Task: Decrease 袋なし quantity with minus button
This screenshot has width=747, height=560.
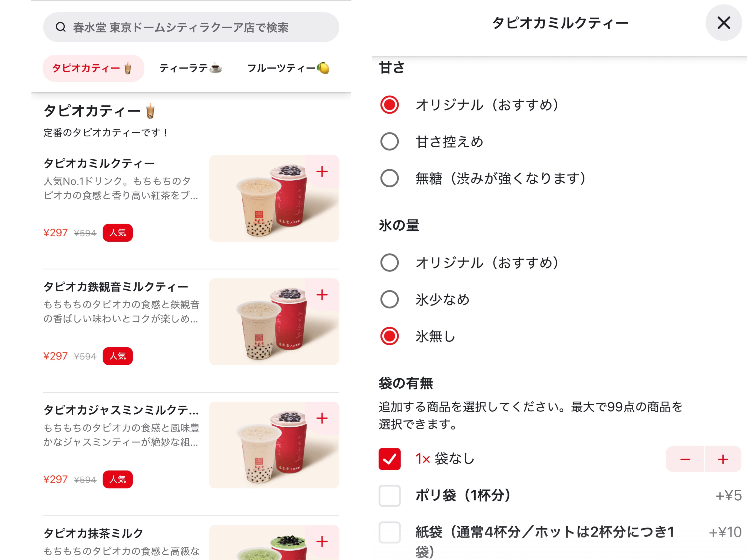Action: click(685, 459)
